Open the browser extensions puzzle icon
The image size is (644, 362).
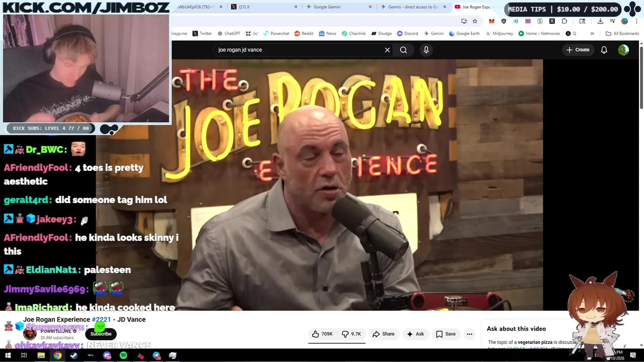(564, 21)
